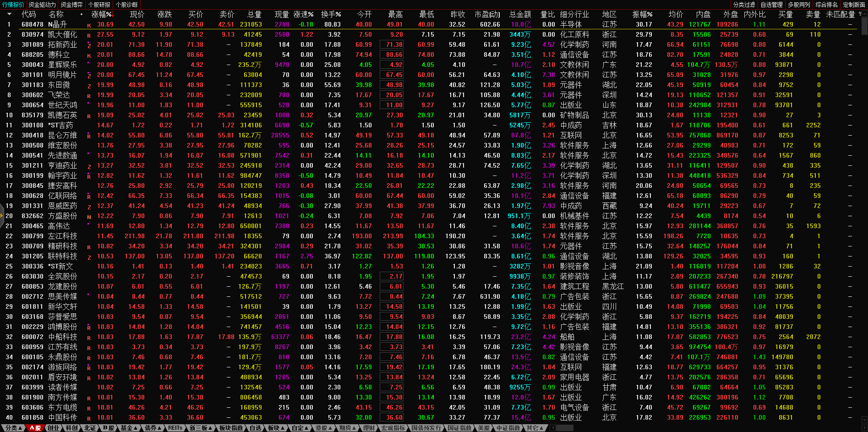Click the small dot icon after 名称 header
Screen dimensions: 868x432
[x=82, y=14]
